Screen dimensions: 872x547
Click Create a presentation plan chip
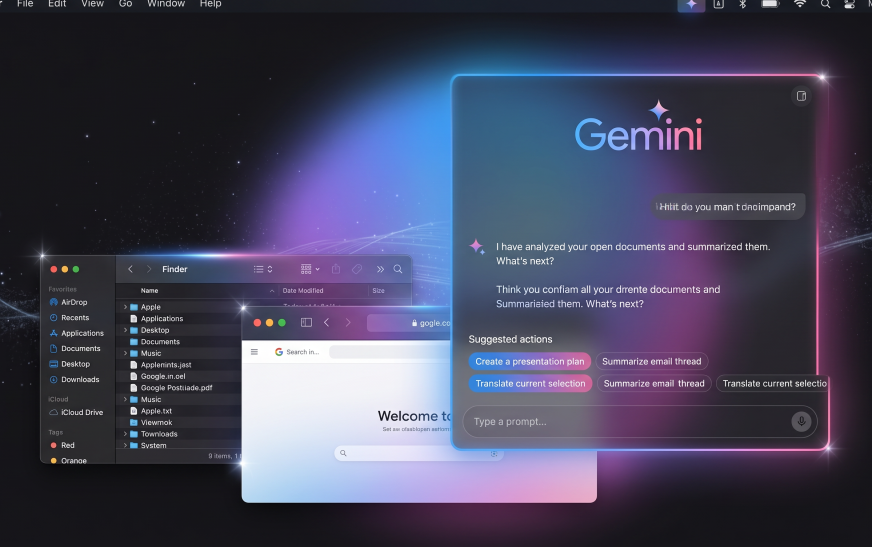(x=529, y=361)
